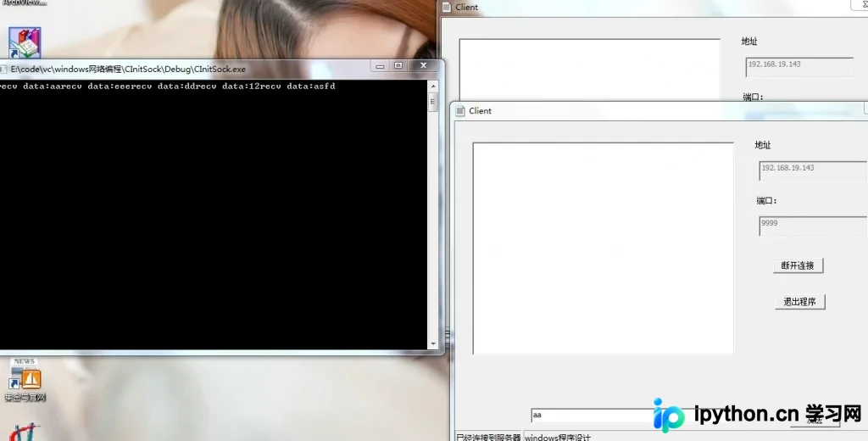The height and width of the screenshot is (441, 868).
Task: Click rear Client 192.168.19.143 address field
Action: 799,67
